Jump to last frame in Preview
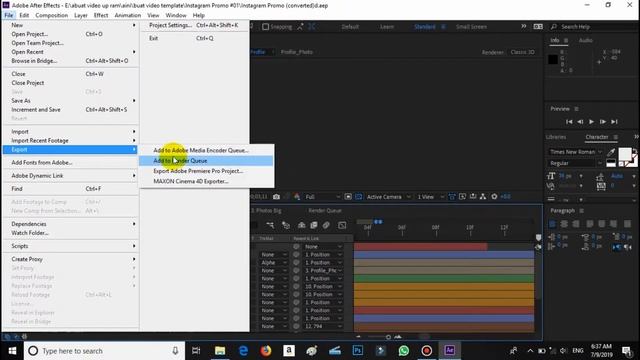 click(614, 122)
